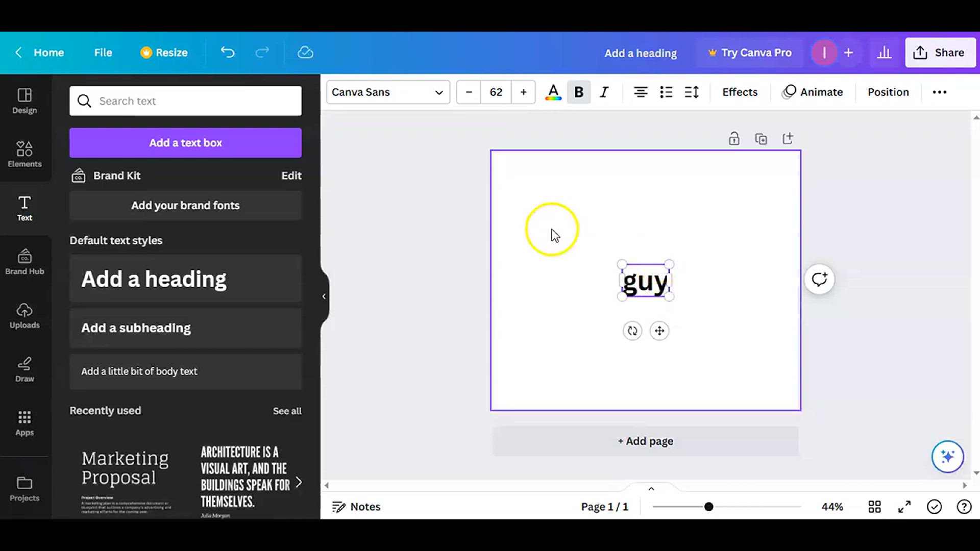Screen dimensions: 980x551
Task: Increase font size with plus button
Action: click(x=523, y=92)
